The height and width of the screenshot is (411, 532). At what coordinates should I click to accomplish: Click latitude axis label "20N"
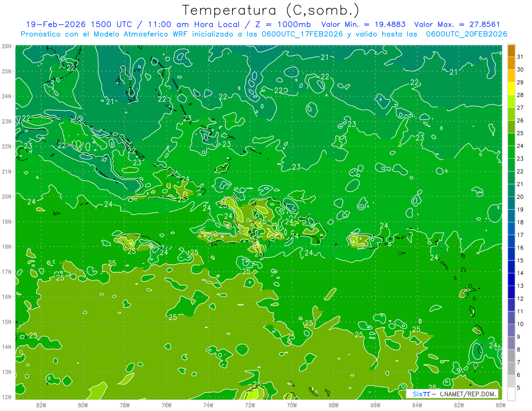click(7, 196)
